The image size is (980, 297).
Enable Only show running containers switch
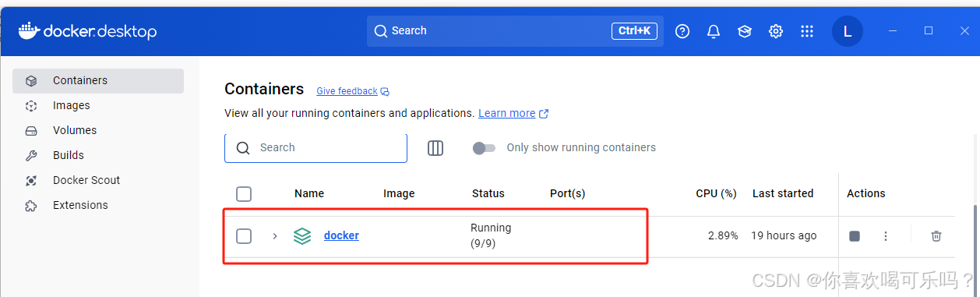484,148
